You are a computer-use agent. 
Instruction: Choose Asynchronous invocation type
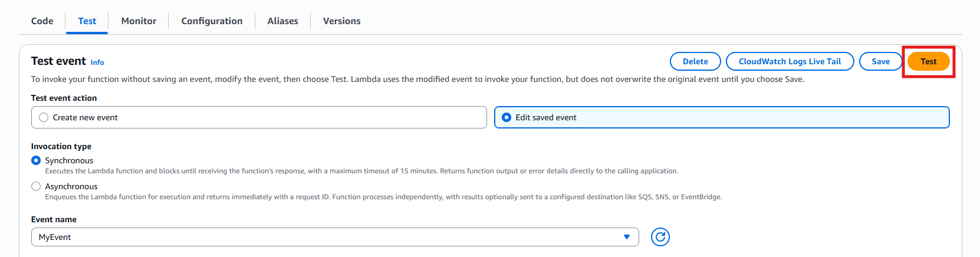pyautogui.click(x=36, y=186)
